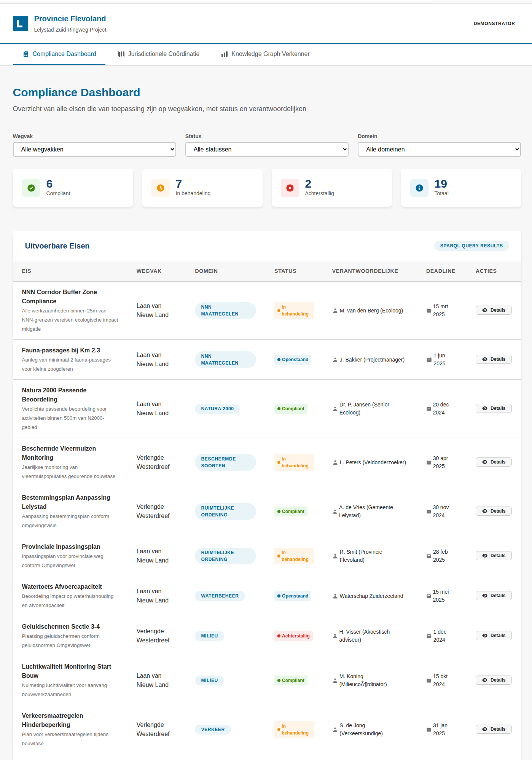Click calendar icon next to 15 mrt 2025

pyautogui.click(x=429, y=311)
